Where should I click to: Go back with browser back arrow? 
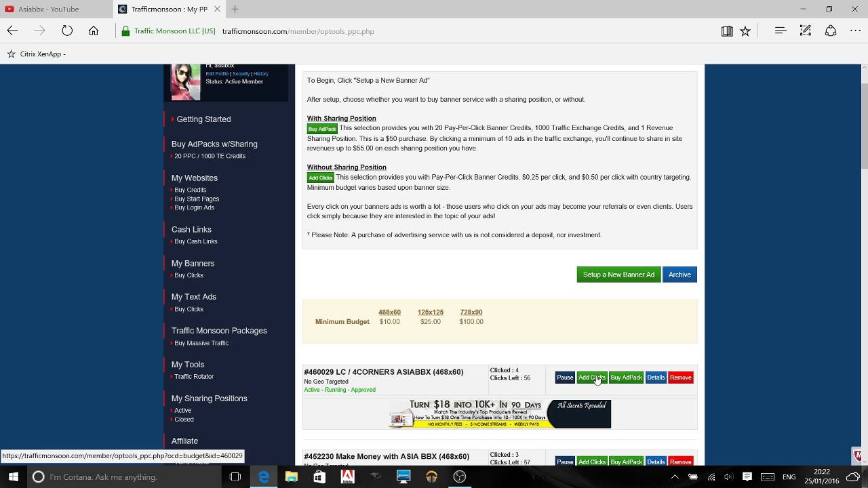point(12,30)
